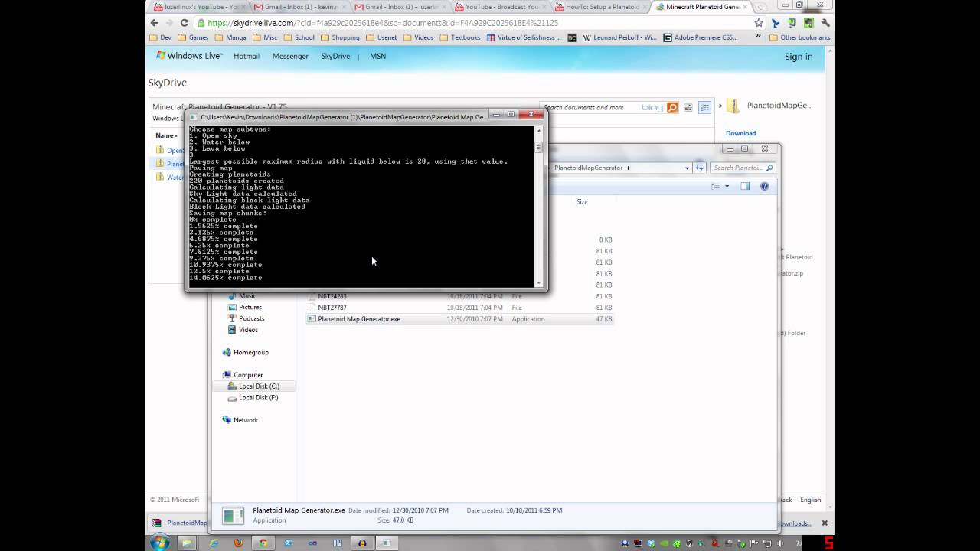
Task: Switch to the HowTo: Setup a Planetoid tab
Action: point(602,7)
